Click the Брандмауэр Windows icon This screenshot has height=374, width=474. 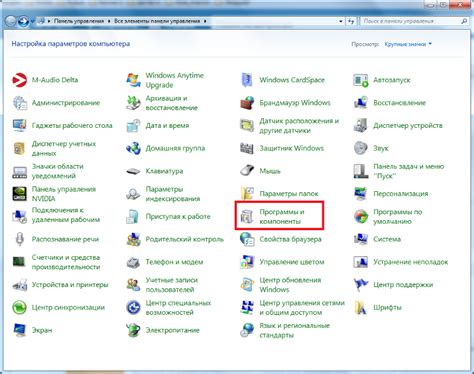(x=247, y=103)
